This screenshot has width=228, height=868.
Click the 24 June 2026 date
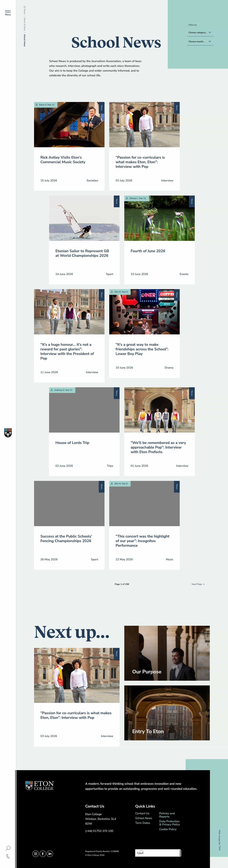[64, 274]
